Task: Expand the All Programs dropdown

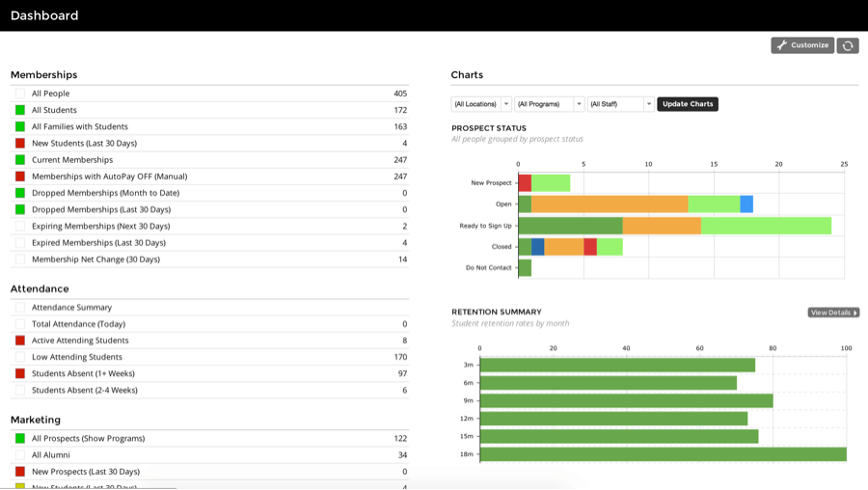Action: click(549, 104)
